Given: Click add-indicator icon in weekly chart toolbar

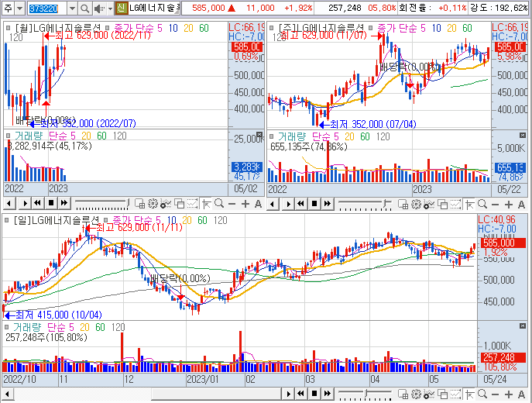Looking at the screenshot, I should click(x=429, y=204).
